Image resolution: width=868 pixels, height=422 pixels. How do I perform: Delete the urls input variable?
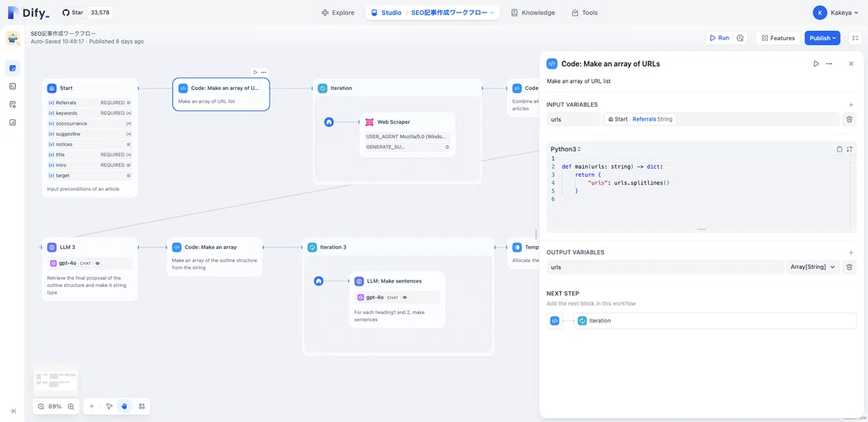849,119
